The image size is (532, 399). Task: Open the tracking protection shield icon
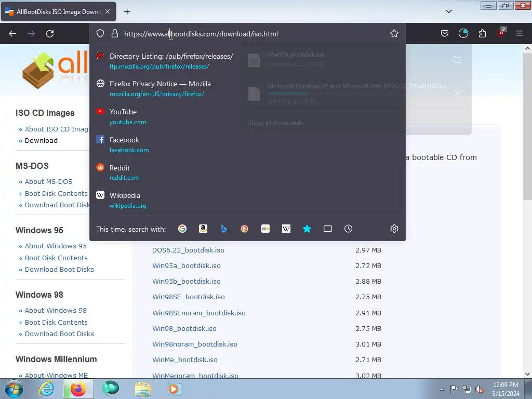[100, 33]
